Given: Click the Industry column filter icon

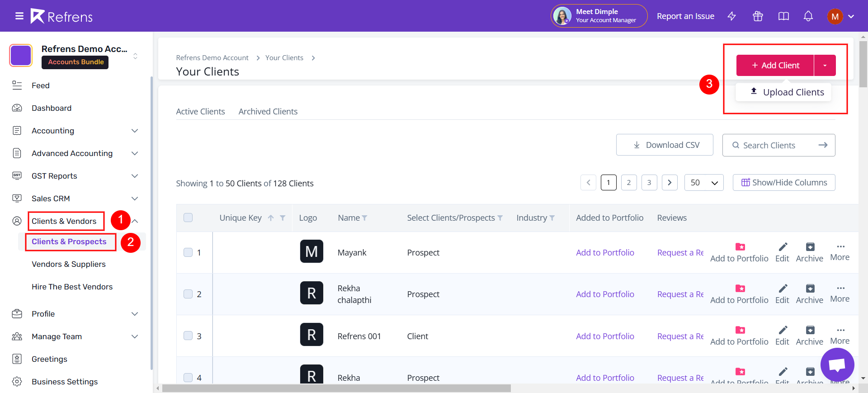Looking at the screenshot, I should 552,218.
